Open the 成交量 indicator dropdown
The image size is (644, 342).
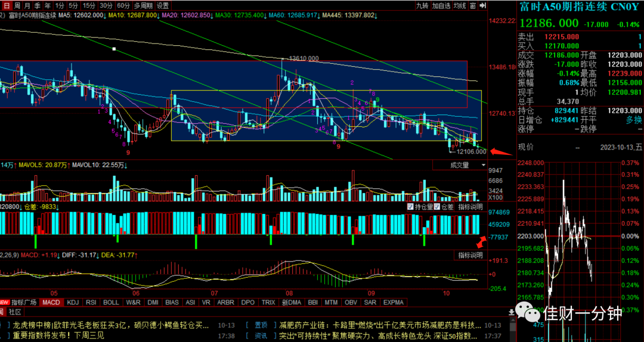[x=460, y=165]
